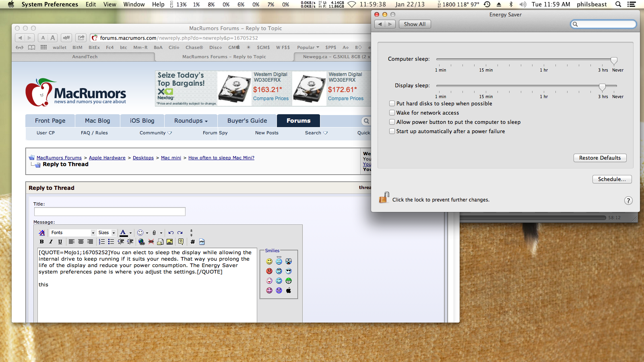
Task: Expand the Community dropdown
Action: tap(156, 133)
